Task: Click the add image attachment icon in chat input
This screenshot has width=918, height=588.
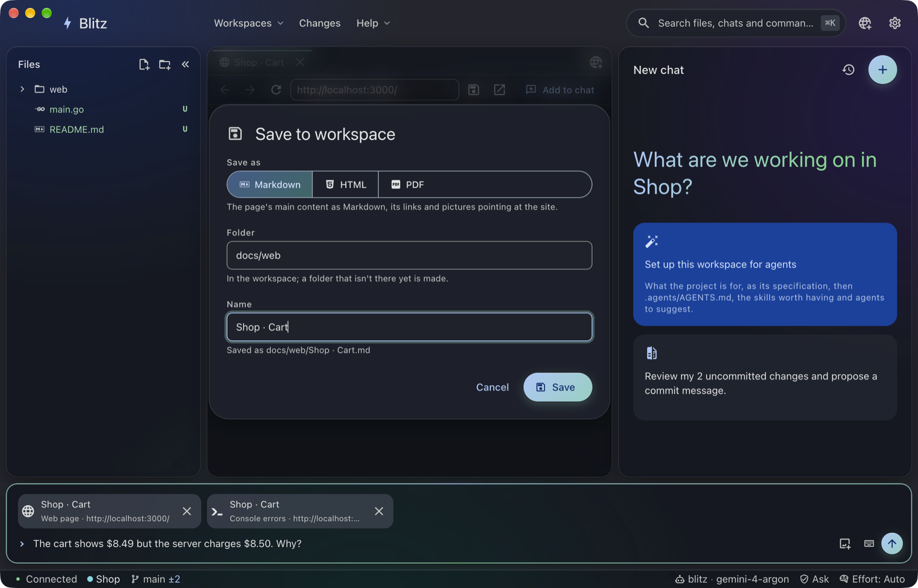Action: 845,544
